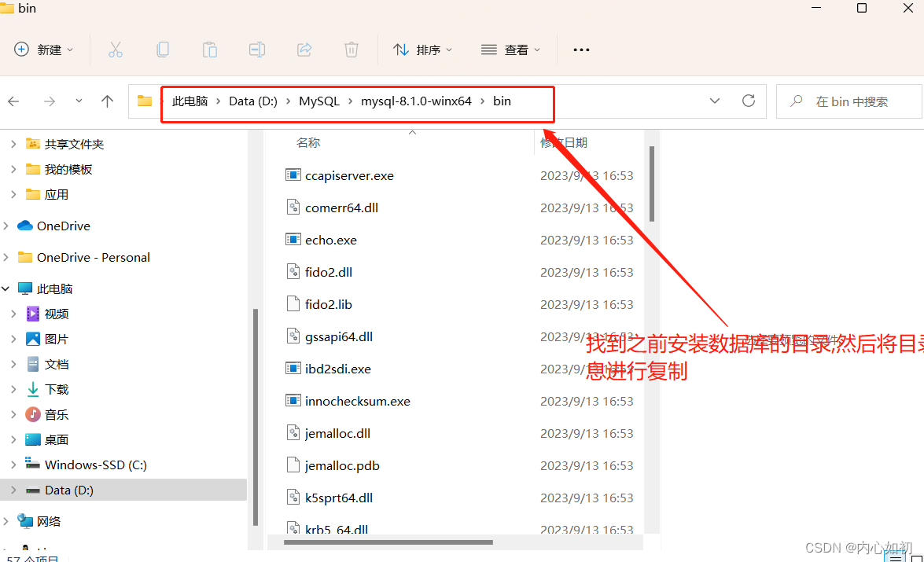Open the 新建 (New) menu
Viewport: 924px width, 562px height.
[43, 50]
